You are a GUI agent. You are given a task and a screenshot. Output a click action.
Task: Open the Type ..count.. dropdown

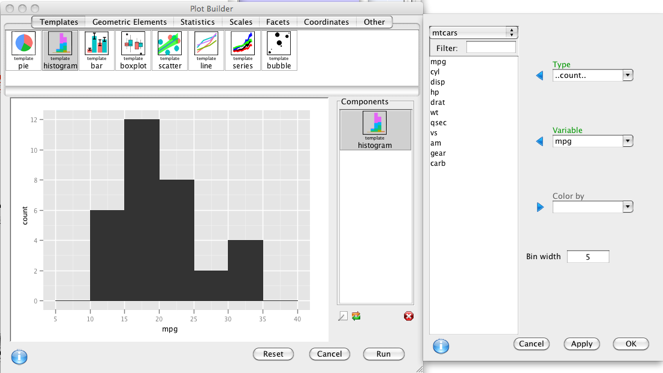[592, 75]
